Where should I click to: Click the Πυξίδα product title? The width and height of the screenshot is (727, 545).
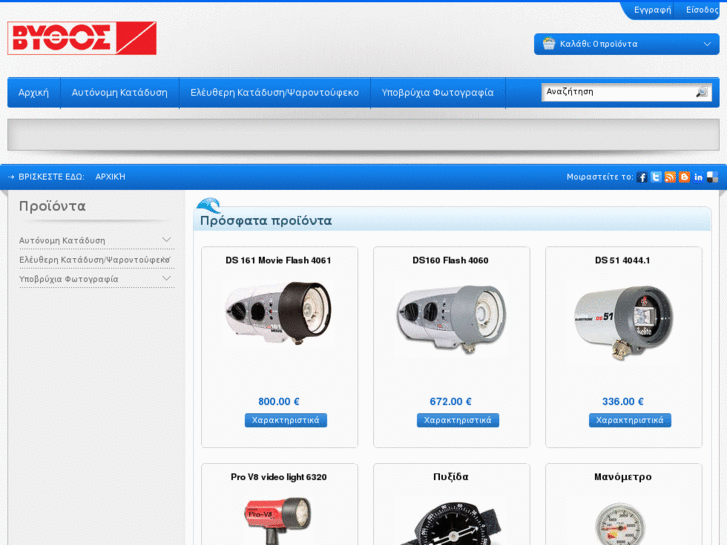pos(451,477)
